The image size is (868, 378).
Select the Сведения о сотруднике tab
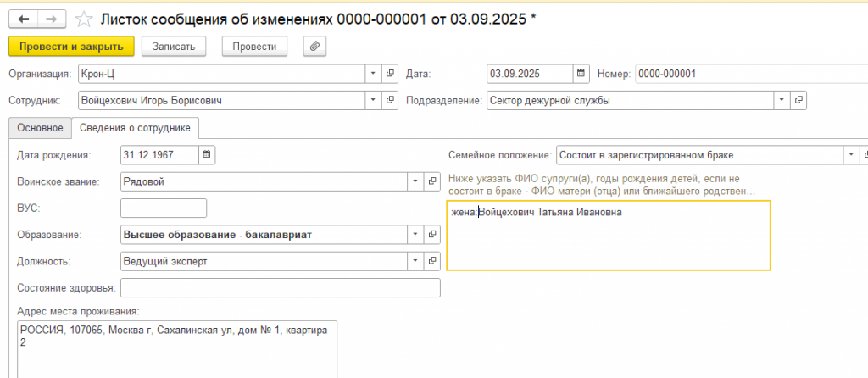pyautogui.click(x=135, y=128)
